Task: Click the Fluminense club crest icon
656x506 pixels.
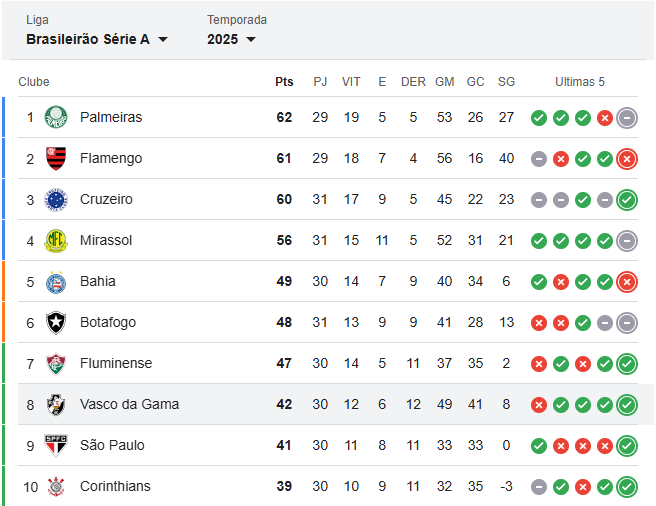Action: (x=56, y=363)
